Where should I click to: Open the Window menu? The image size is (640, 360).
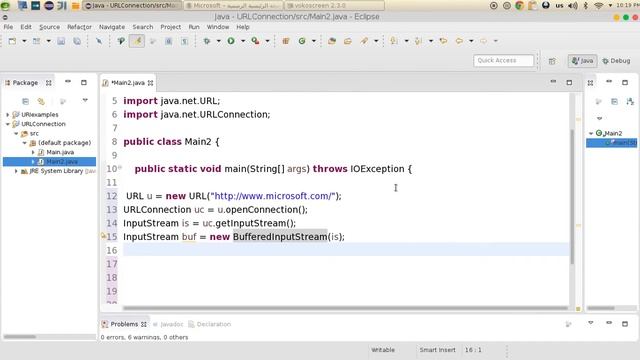[x=218, y=27]
